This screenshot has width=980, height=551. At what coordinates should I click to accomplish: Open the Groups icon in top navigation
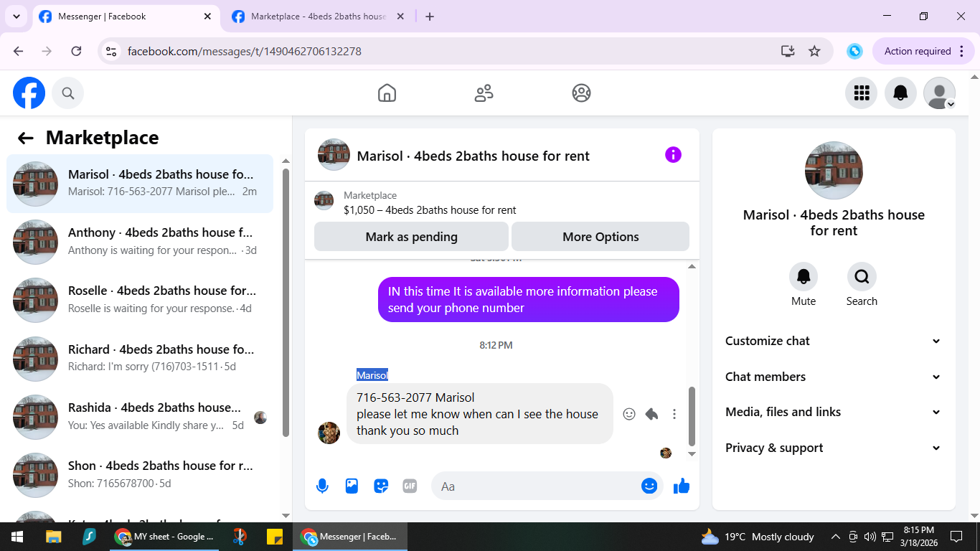pos(581,93)
